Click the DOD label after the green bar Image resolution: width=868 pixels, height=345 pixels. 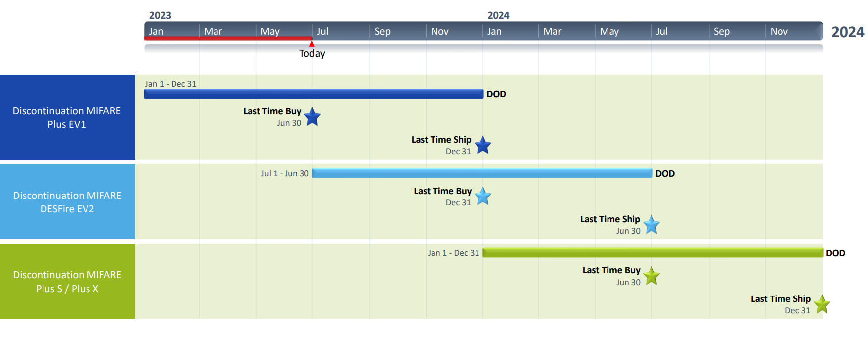(x=835, y=253)
